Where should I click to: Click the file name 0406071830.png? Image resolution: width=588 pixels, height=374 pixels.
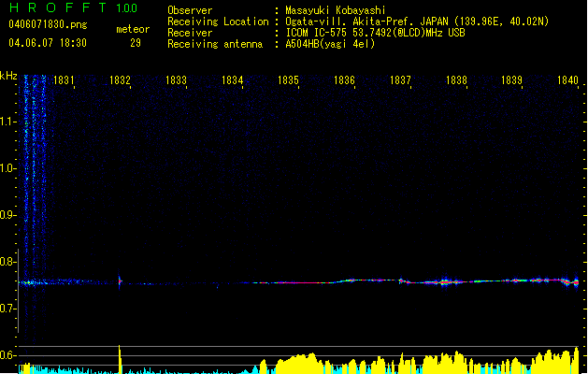click(x=48, y=24)
